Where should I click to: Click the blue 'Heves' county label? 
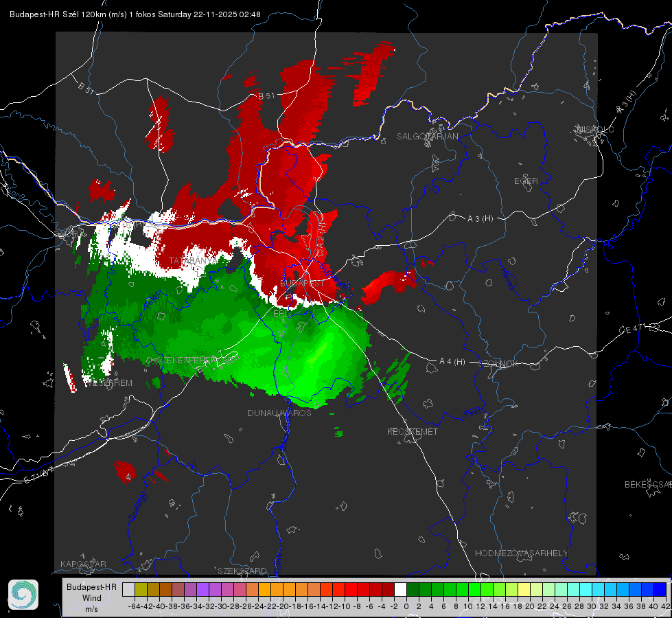coord(507,279)
